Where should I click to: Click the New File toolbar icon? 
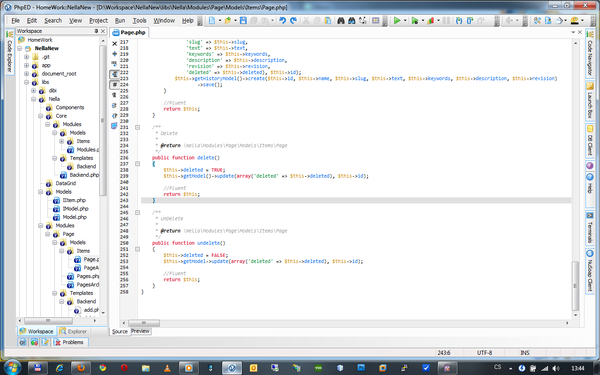(x=212, y=21)
